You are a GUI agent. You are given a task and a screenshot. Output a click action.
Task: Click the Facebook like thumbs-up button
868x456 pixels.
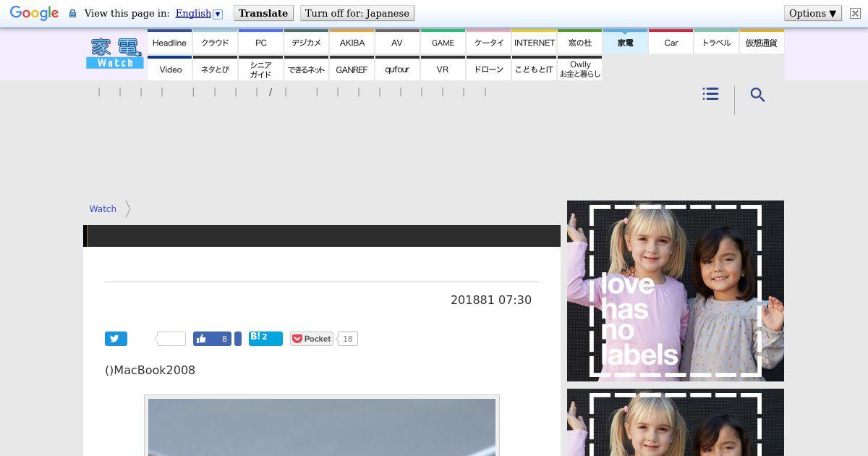(x=212, y=339)
